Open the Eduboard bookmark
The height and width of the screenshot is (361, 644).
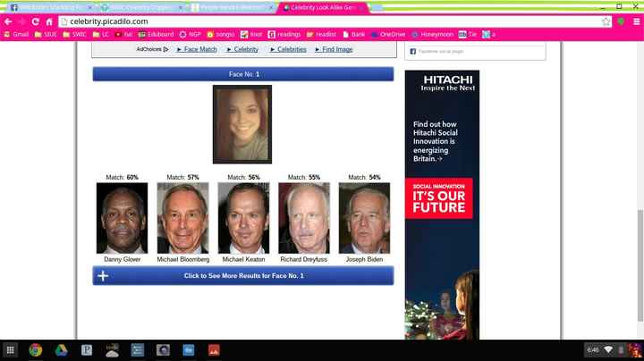click(x=156, y=35)
